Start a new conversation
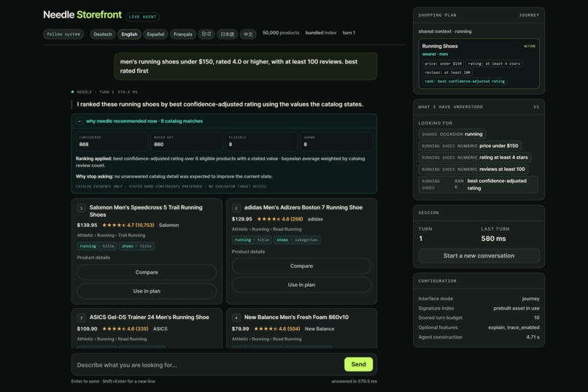This screenshot has height=392, width=588. point(479,255)
